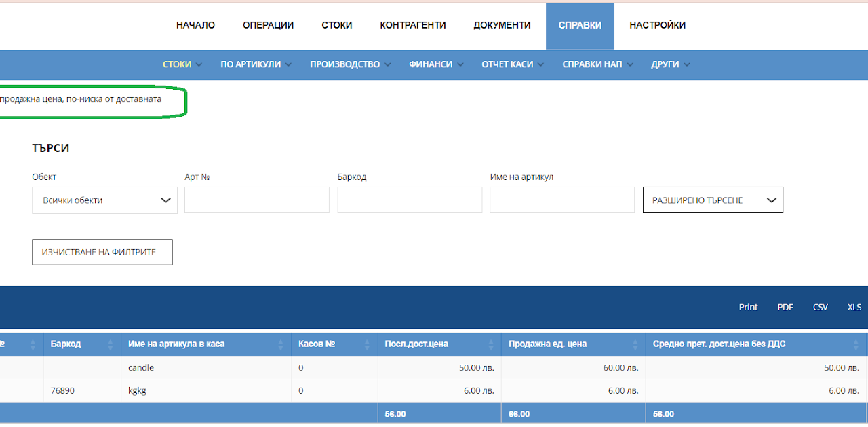868x427 pixels.
Task: Sort by Продажна ед. цена column arrows
Action: click(x=634, y=345)
